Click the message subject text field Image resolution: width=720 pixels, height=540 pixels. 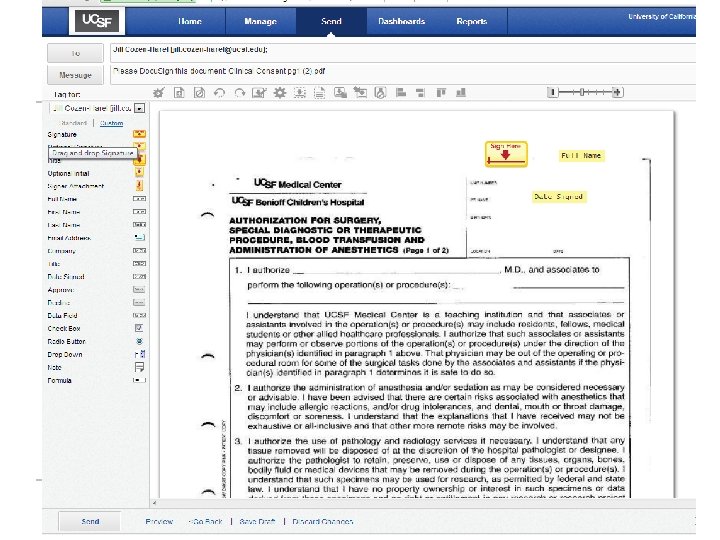(x=403, y=75)
